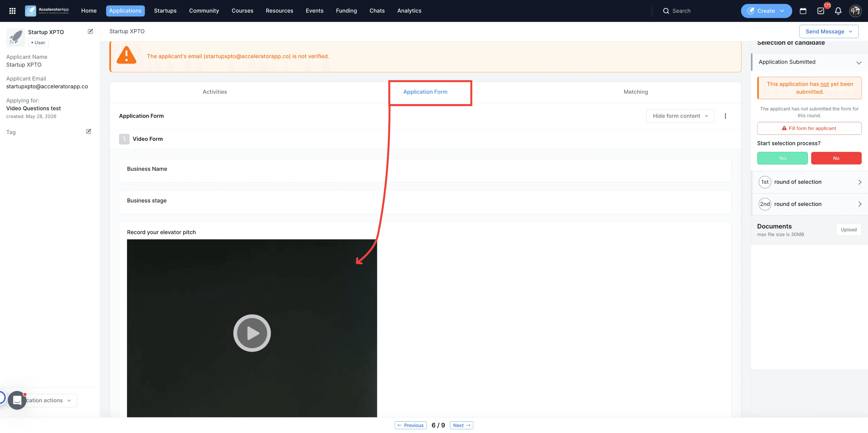Open three-dot menu beside Hide form content
Viewport: 868px width, 433px height.
coord(725,116)
